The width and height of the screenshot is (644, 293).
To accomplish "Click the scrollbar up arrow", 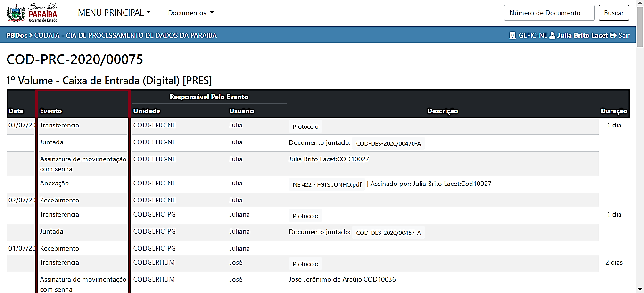I will 640,4.
